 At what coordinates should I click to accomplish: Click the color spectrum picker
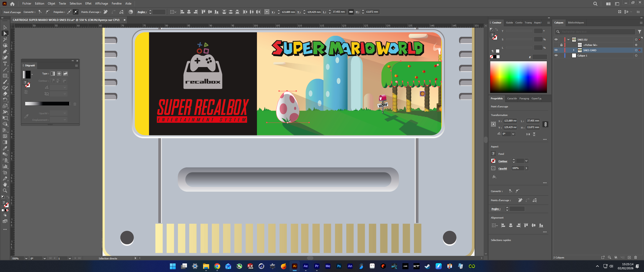518,77
